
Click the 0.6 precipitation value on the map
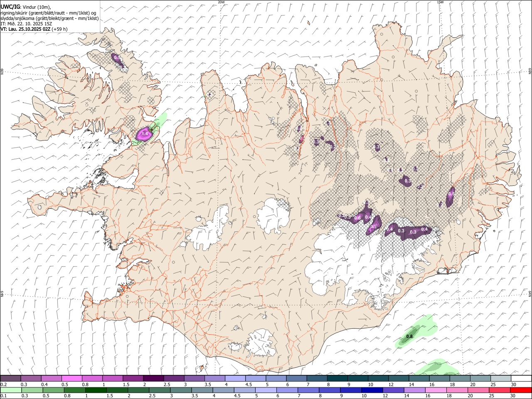(x=357, y=218)
